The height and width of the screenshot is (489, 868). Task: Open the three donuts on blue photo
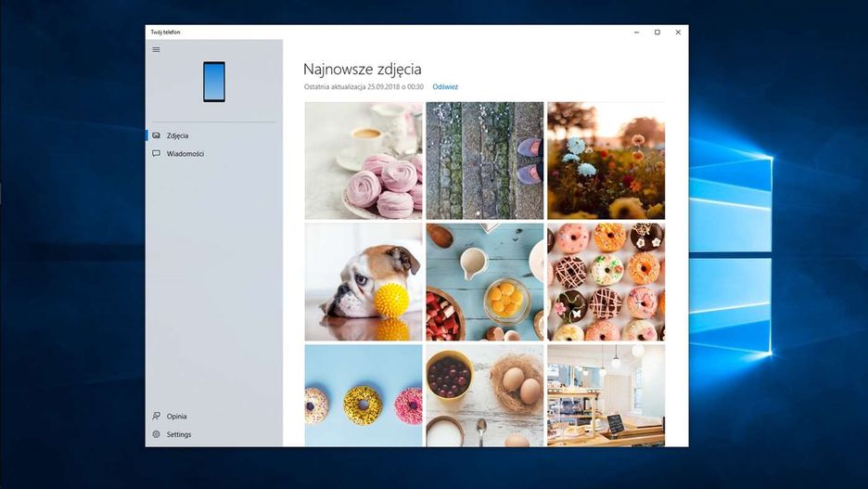364,395
